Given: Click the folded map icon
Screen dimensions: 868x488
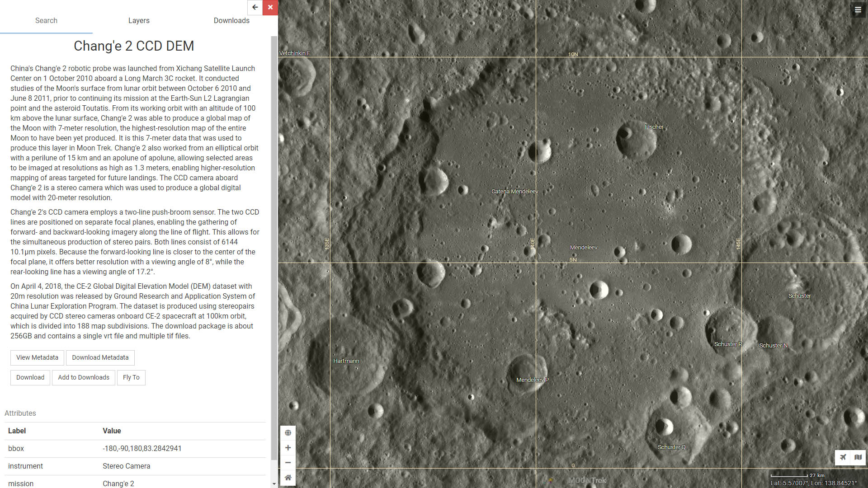Looking at the screenshot, I should (x=858, y=457).
